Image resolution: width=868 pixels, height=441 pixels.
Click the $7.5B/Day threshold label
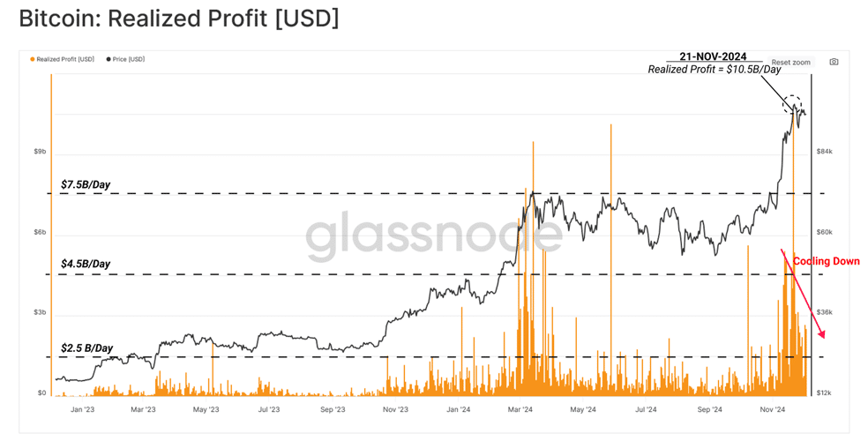coord(86,185)
